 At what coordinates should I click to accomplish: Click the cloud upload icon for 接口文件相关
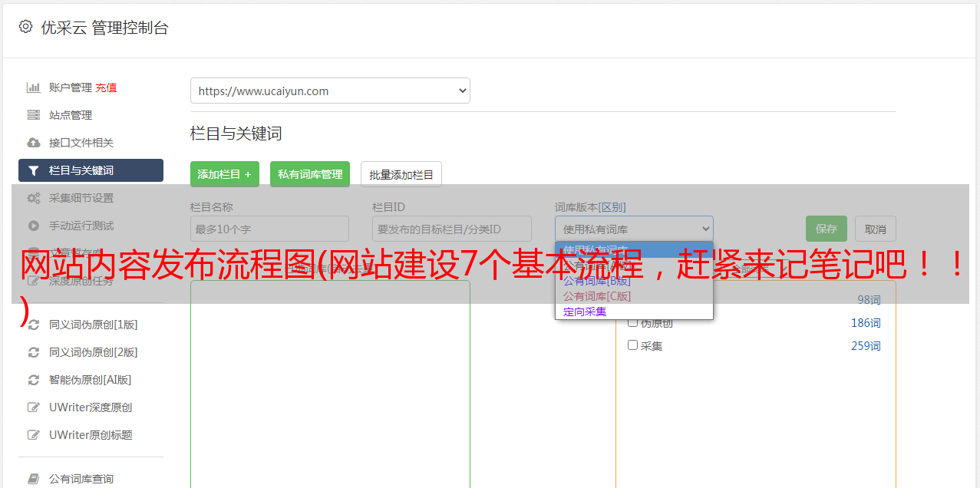tap(33, 143)
